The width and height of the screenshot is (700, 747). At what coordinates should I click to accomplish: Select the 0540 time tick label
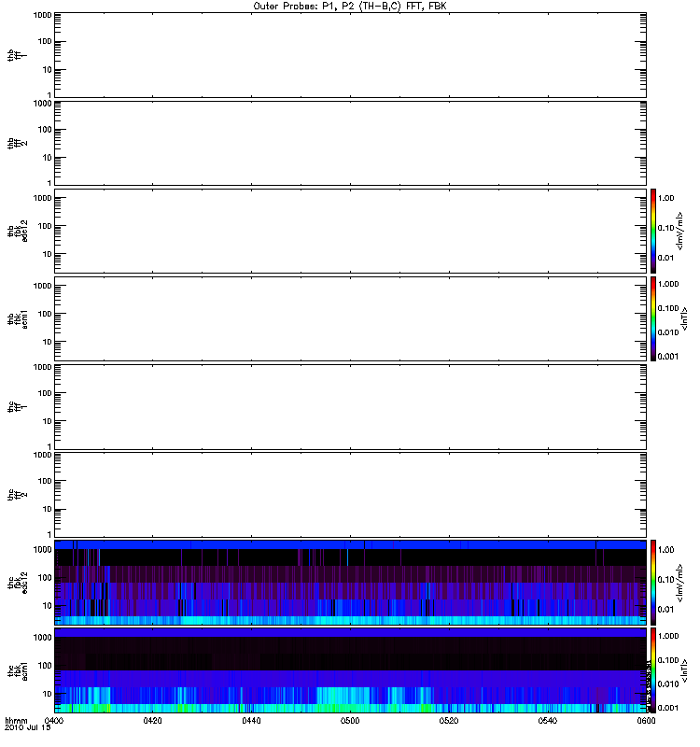pyautogui.click(x=548, y=721)
